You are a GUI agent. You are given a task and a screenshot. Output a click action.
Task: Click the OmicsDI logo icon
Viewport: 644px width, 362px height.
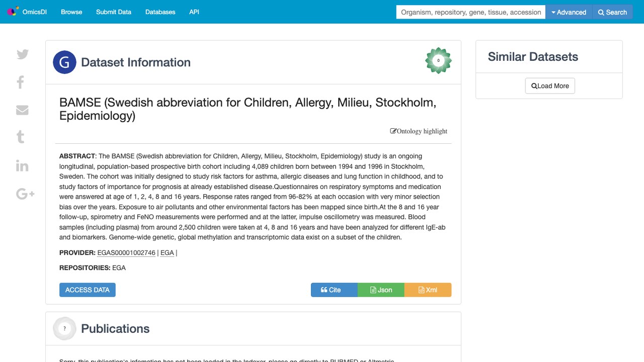12,11
